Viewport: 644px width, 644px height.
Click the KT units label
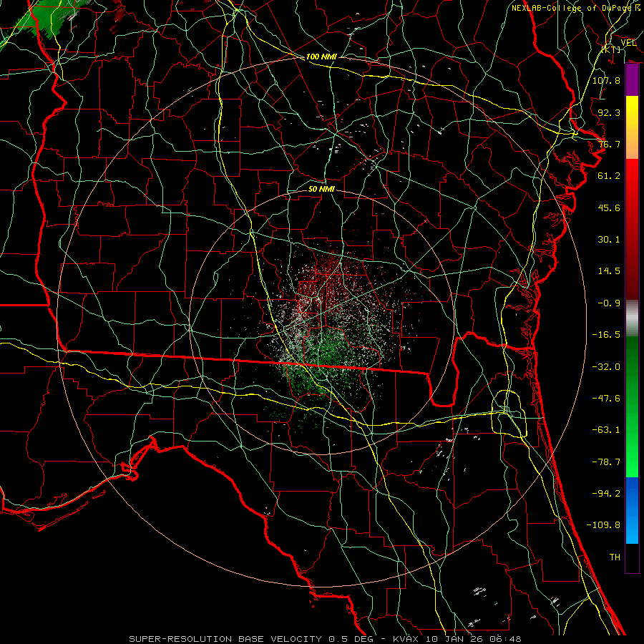click(x=611, y=49)
